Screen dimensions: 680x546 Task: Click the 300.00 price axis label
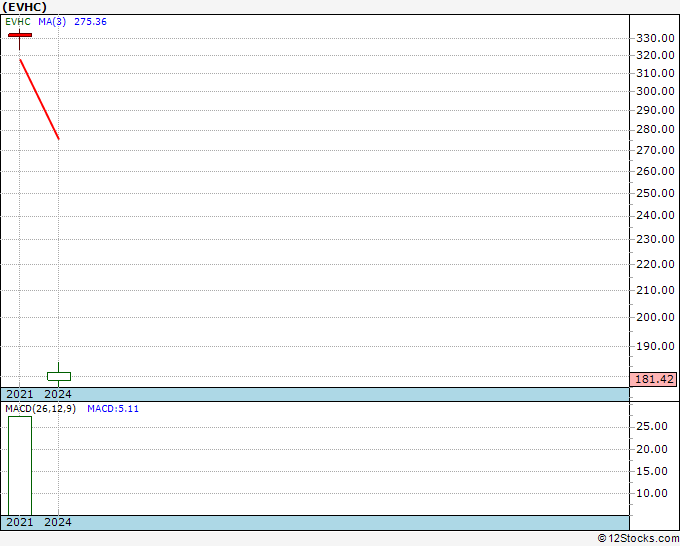click(x=655, y=91)
